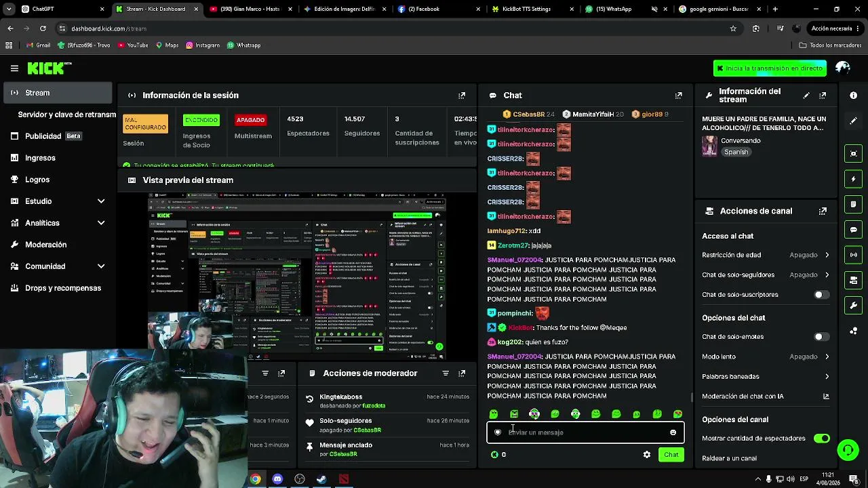868x488 pixels.
Task: Toggle Chat de solo-suscriptores switch
Action: click(x=821, y=295)
